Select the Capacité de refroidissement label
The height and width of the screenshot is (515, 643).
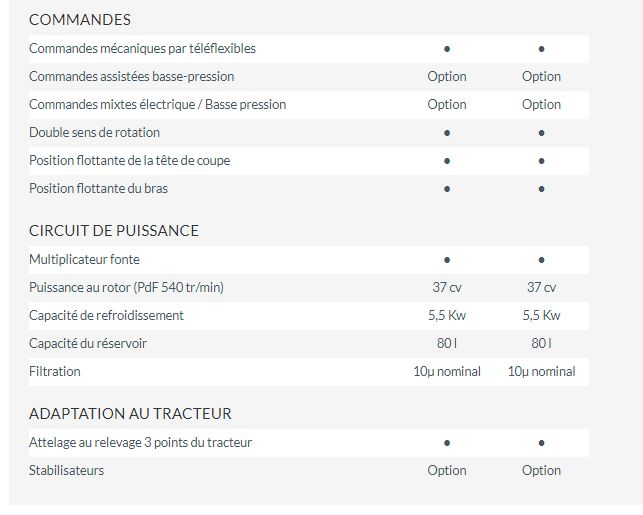pos(106,315)
